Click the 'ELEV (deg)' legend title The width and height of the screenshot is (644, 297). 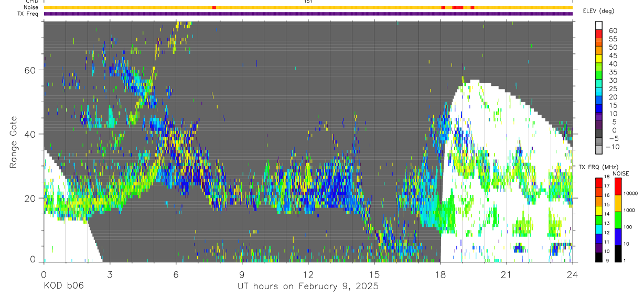[x=599, y=11]
